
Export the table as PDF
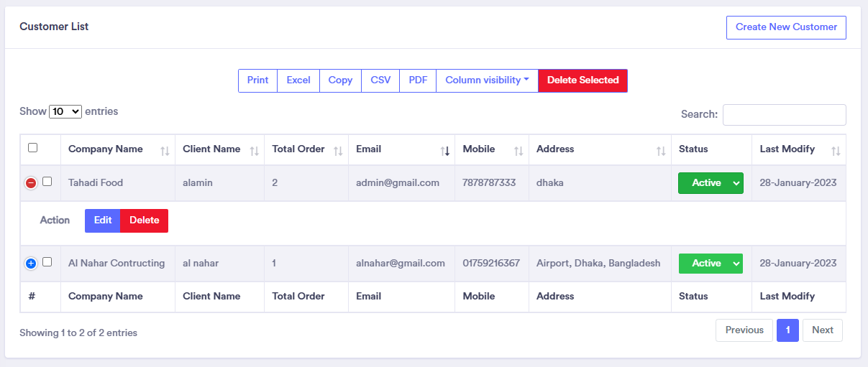418,80
